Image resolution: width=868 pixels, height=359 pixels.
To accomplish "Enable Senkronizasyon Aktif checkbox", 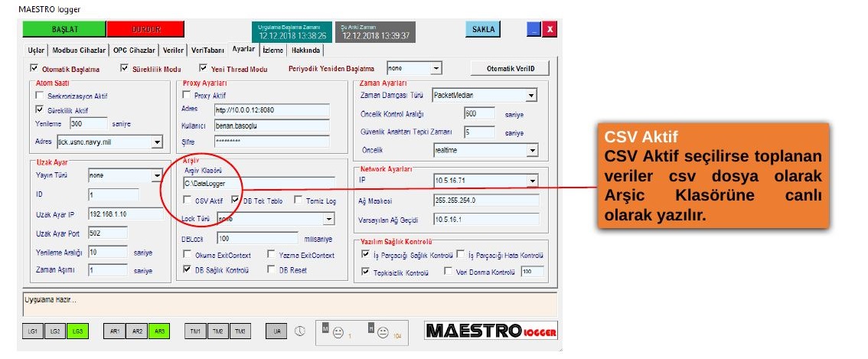I will pos(39,96).
